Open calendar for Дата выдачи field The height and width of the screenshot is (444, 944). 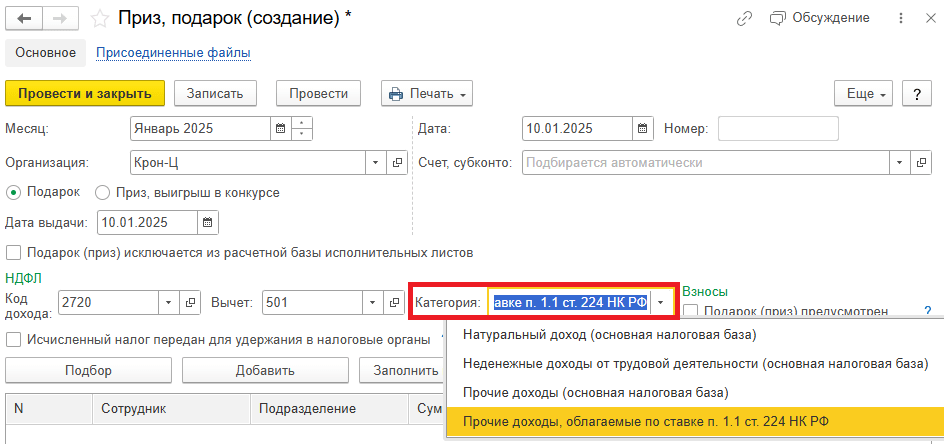point(208,222)
